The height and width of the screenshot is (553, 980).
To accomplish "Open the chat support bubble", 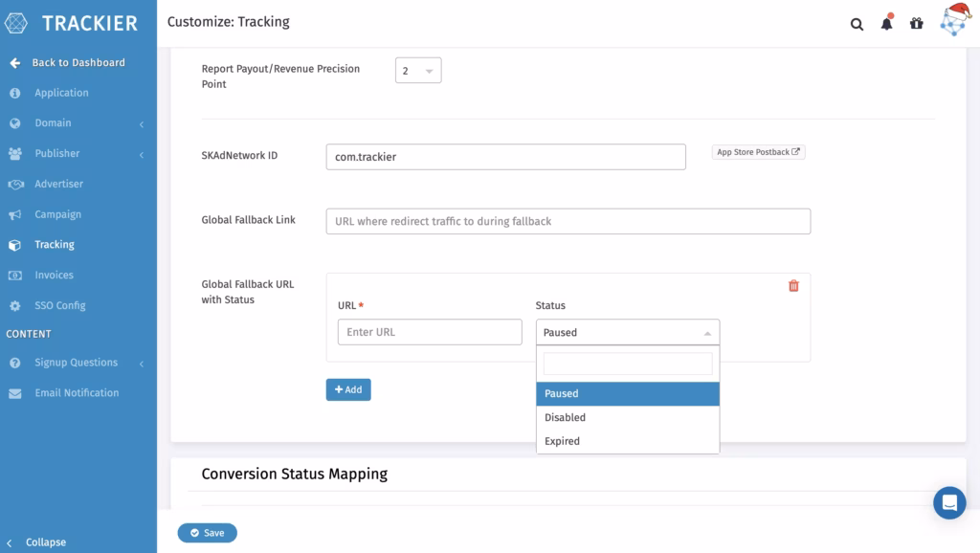I will 949,502.
